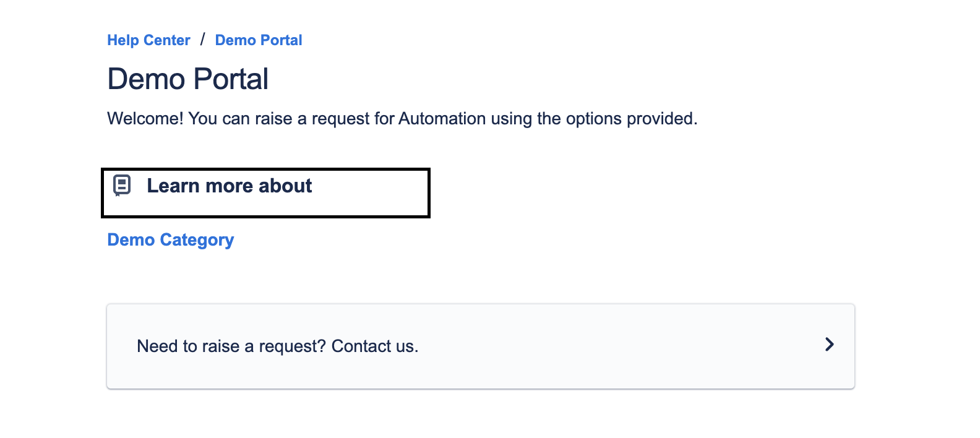This screenshot has height=438, width=980.
Task: Click the article icon beside 'Learn more about'
Action: pos(122,185)
